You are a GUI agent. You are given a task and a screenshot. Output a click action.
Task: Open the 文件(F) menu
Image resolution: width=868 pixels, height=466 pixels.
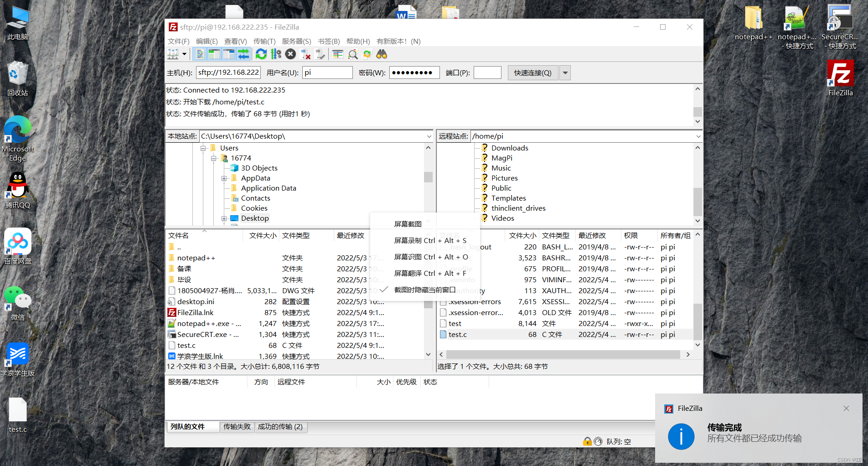(x=178, y=41)
